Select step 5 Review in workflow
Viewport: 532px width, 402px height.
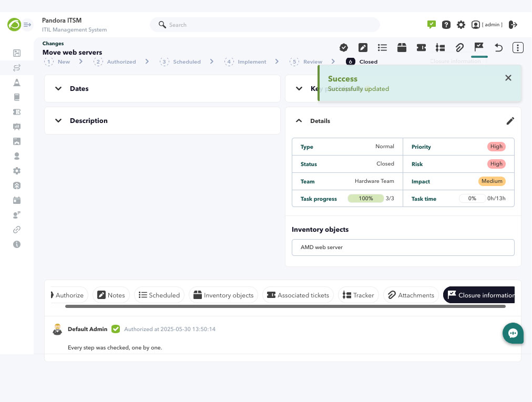pyautogui.click(x=306, y=61)
